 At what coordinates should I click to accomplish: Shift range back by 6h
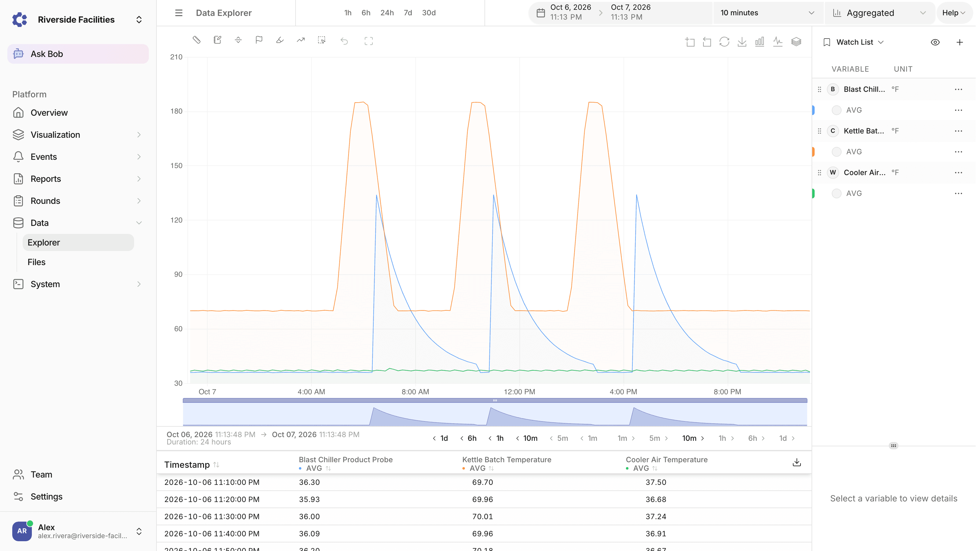[x=468, y=438]
